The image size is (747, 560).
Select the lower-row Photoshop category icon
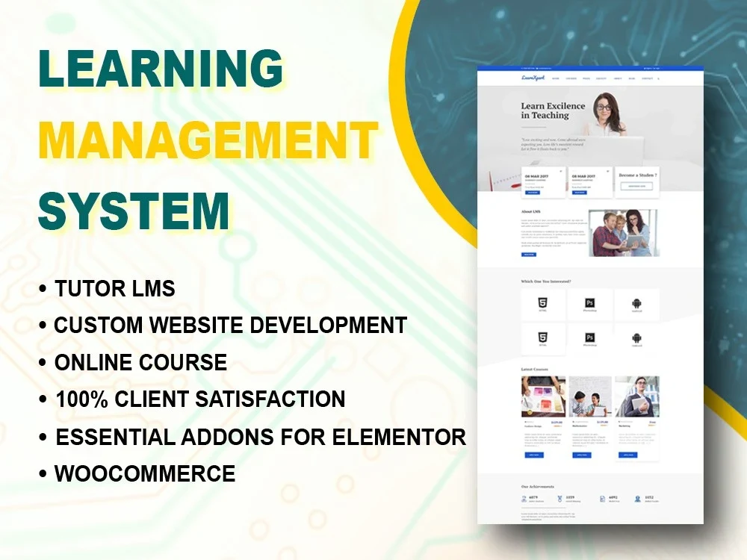click(589, 337)
